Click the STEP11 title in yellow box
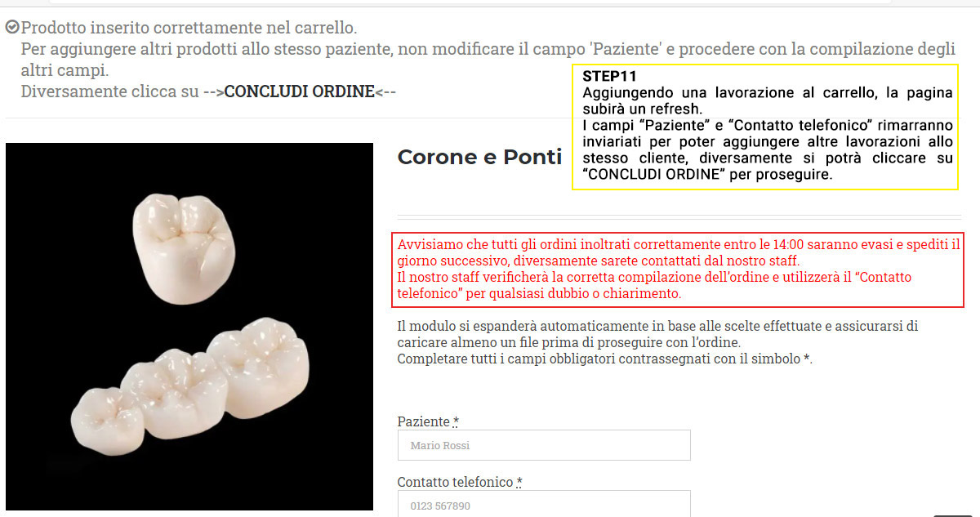Image resolution: width=980 pixels, height=517 pixels. tap(609, 76)
